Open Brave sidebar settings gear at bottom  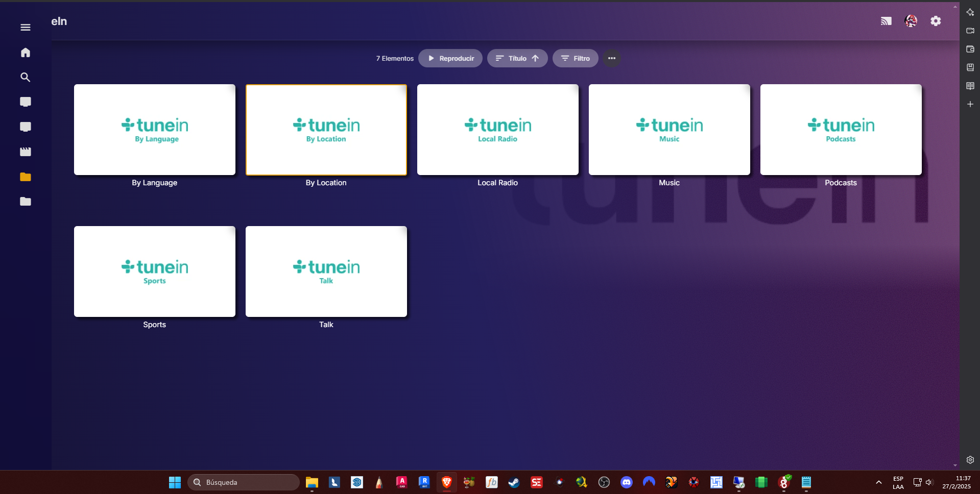pos(970,460)
